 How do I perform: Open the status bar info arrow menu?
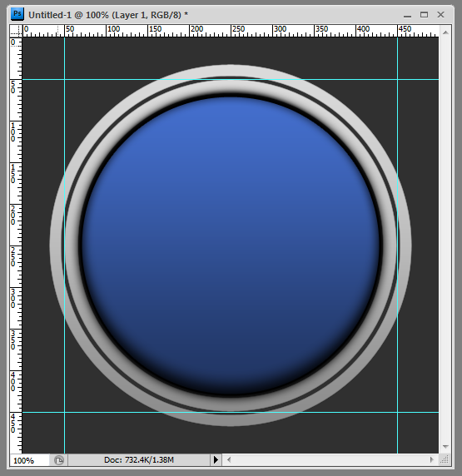(x=216, y=460)
